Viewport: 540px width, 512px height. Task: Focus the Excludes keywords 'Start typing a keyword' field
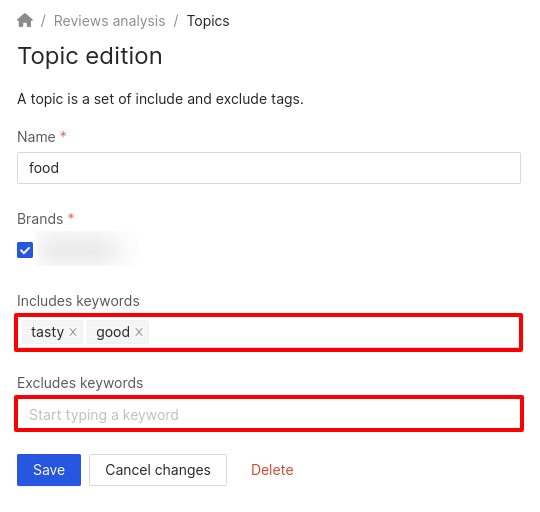(x=269, y=414)
